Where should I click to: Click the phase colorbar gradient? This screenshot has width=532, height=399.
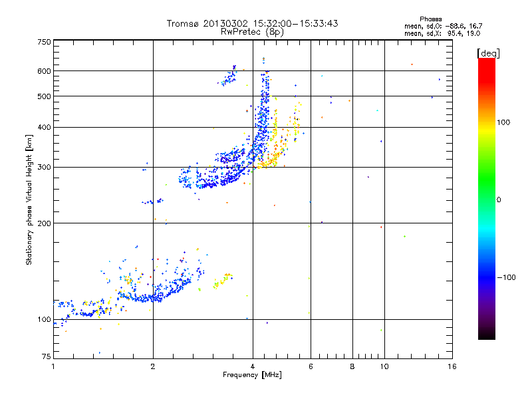click(487, 198)
